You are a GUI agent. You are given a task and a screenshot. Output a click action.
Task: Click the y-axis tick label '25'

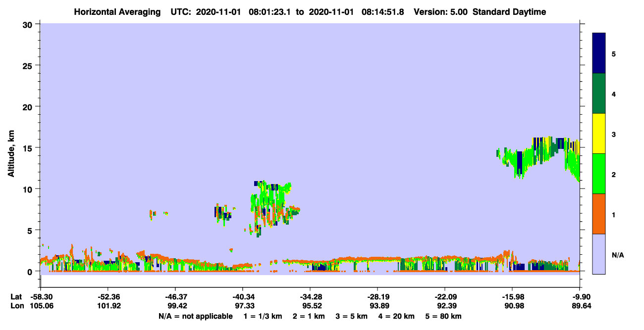click(x=29, y=65)
